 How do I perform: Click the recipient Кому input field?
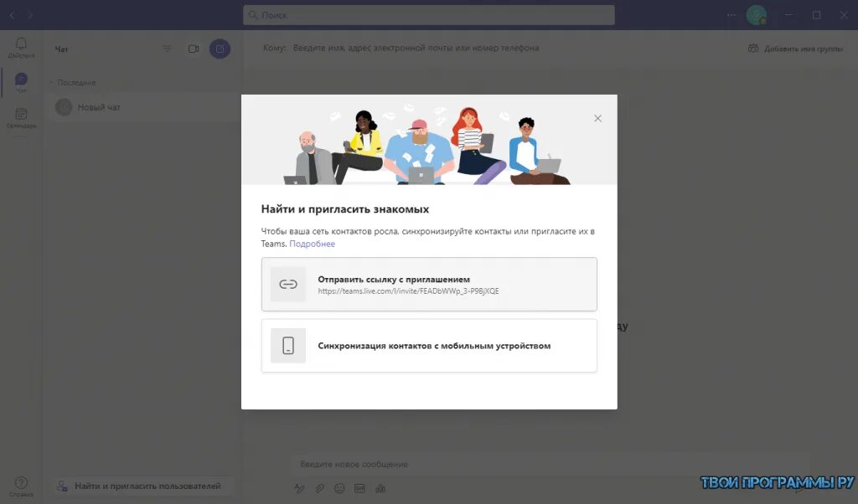click(x=416, y=48)
